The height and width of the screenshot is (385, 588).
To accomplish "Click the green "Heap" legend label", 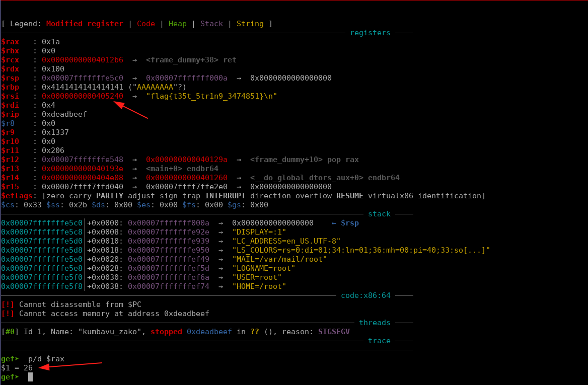I will click(177, 24).
